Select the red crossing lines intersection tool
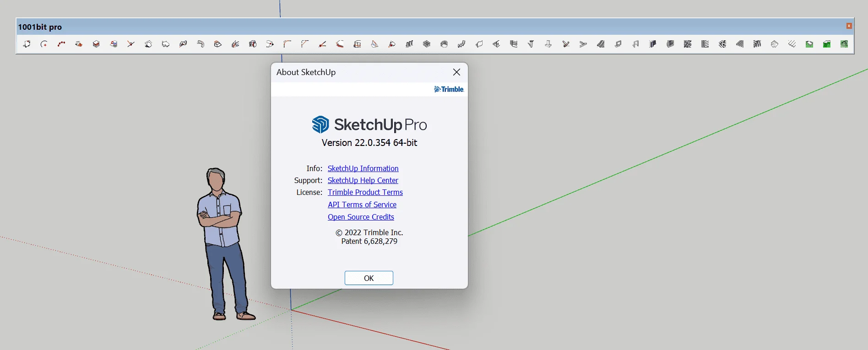 point(131,44)
